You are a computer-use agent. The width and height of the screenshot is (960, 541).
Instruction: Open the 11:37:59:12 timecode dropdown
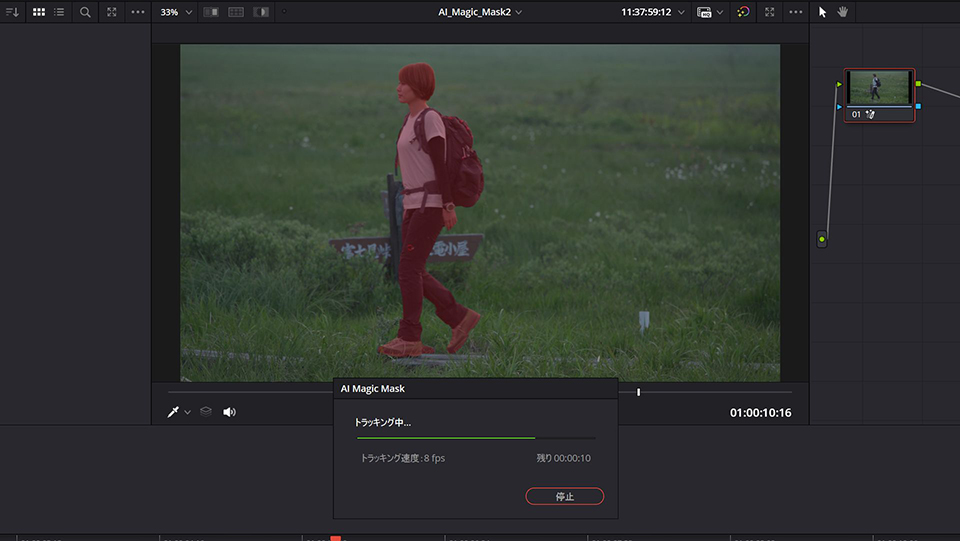click(652, 12)
